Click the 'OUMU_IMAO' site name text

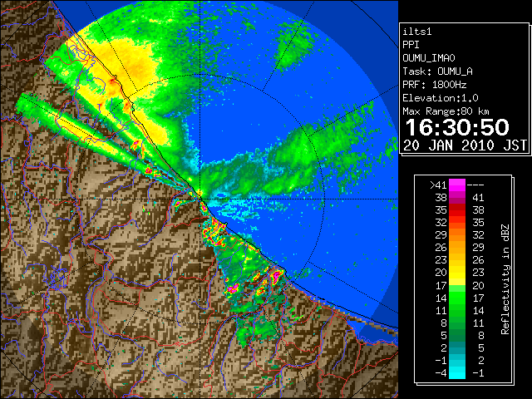coord(429,58)
